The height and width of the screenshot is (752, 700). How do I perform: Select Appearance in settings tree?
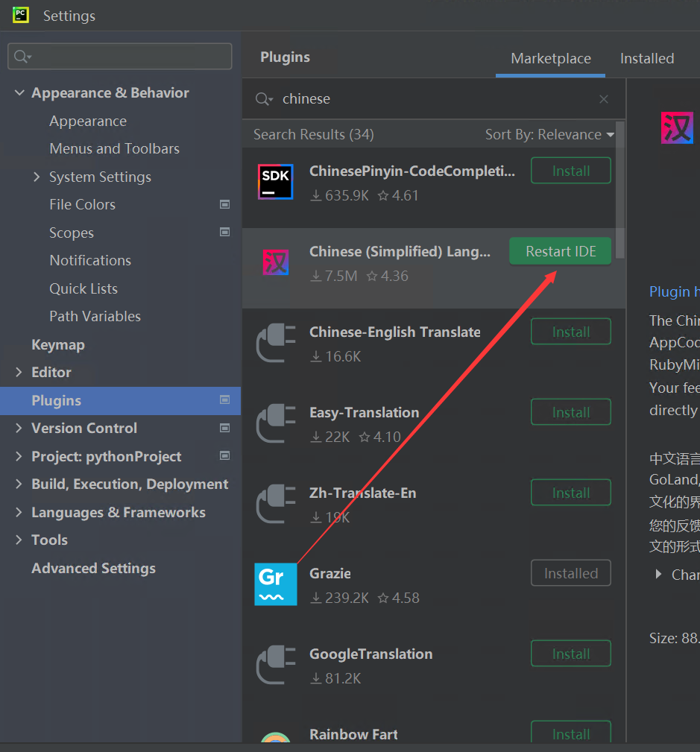[x=88, y=121]
